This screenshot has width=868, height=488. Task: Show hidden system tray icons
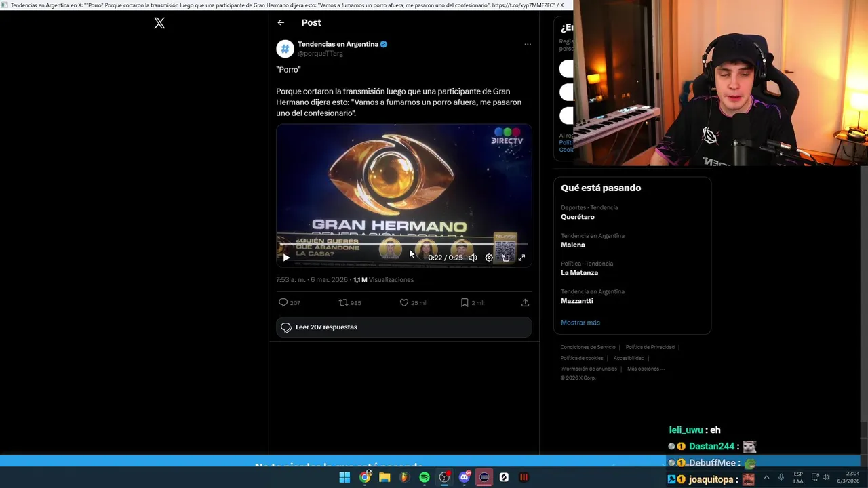tap(766, 477)
